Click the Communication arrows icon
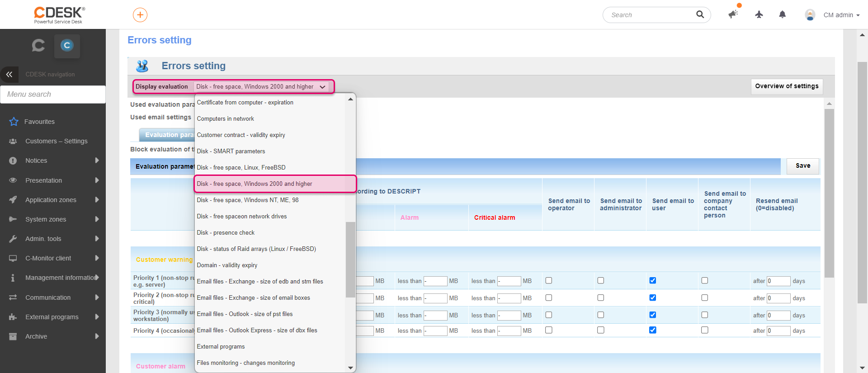 13,297
